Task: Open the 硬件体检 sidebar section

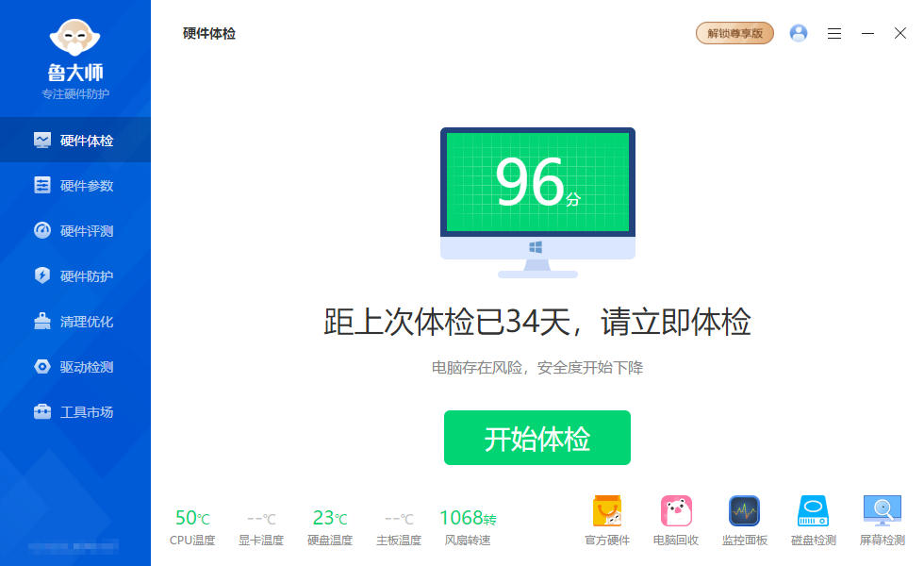Action: click(75, 140)
